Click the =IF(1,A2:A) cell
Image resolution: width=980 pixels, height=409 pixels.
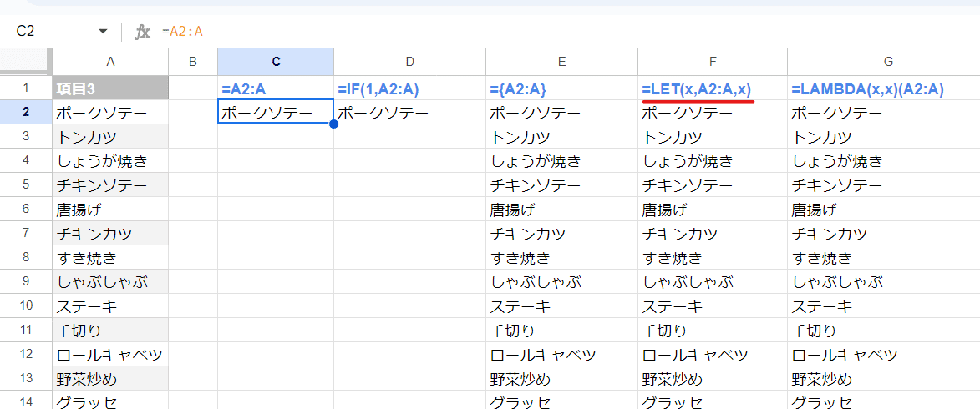click(x=409, y=88)
